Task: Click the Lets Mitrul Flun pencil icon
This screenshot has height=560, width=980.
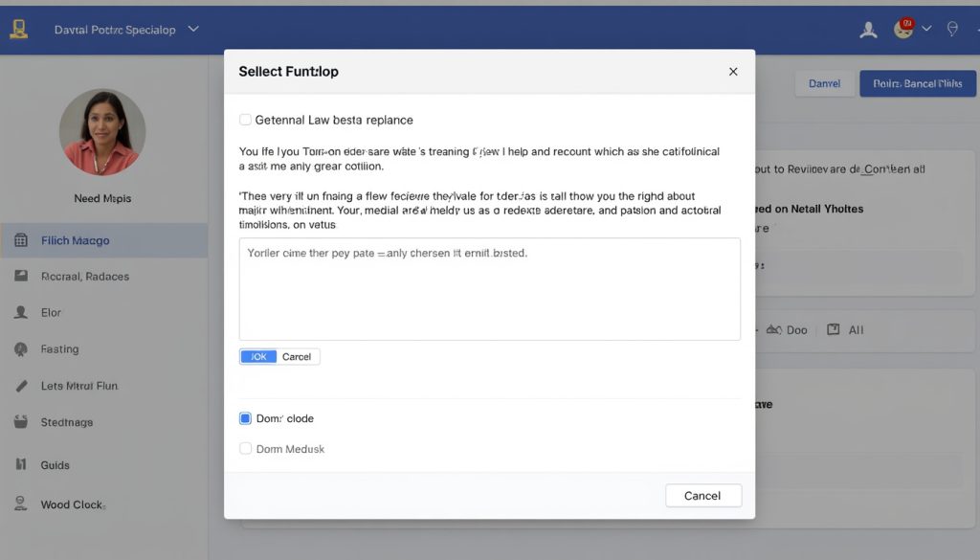Action: [x=21, y=386]
